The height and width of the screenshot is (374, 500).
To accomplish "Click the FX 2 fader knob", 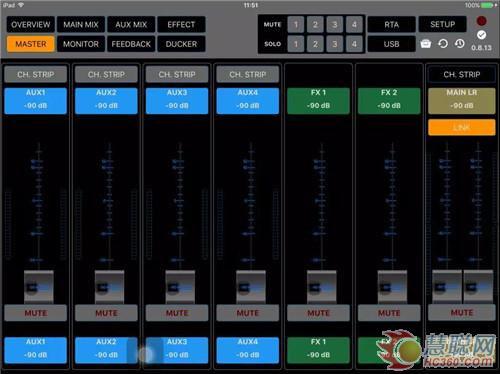I will (x=392, y=287).
